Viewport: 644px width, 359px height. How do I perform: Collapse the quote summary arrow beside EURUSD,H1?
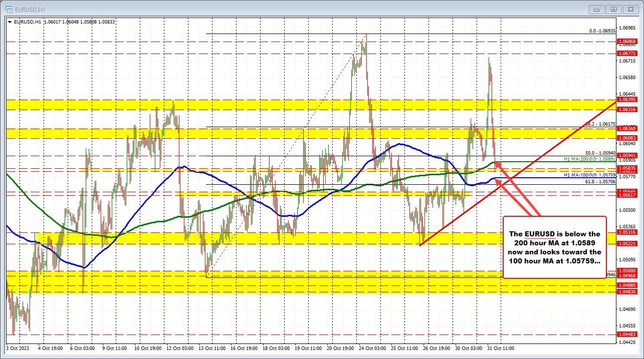10,22
